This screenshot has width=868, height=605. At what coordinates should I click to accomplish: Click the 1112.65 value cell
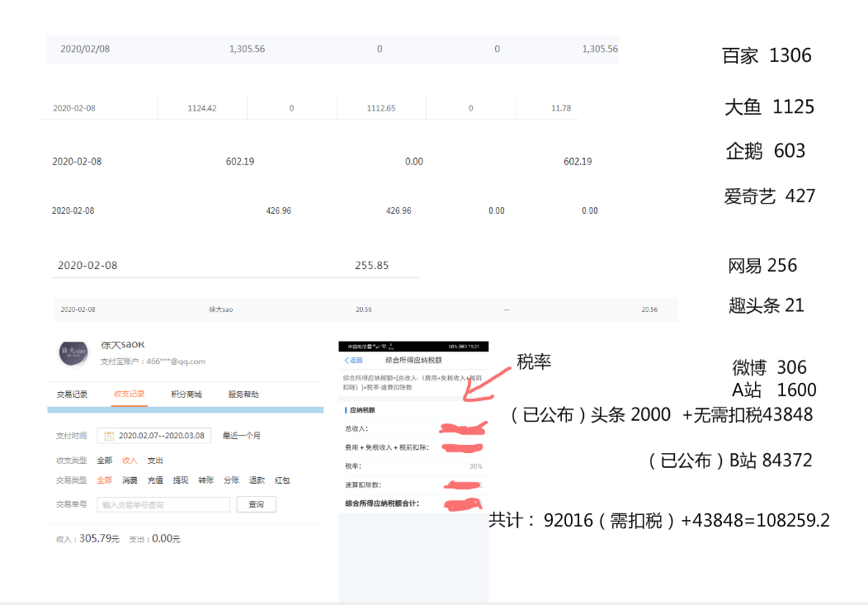click(x=381, y=108)
